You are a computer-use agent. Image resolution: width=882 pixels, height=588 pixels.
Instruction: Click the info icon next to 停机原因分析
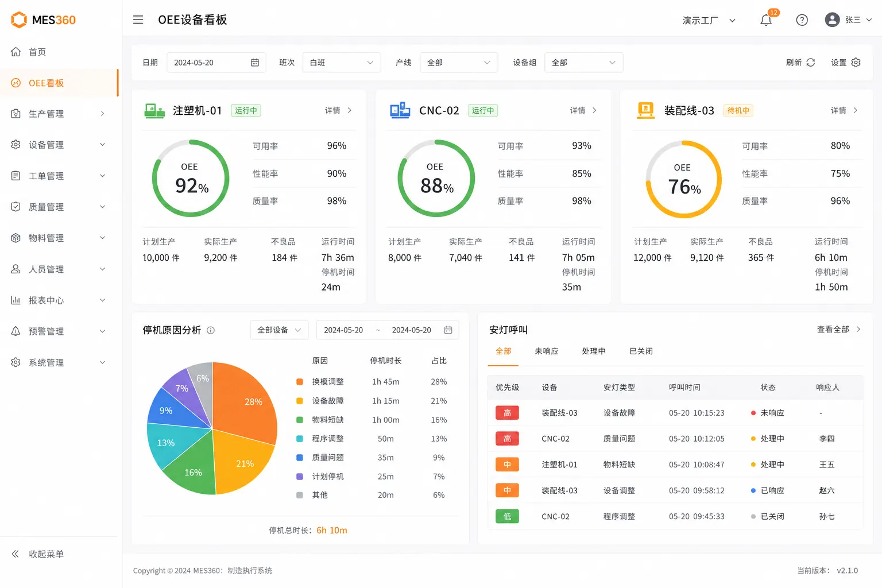(x=211, y=330)
